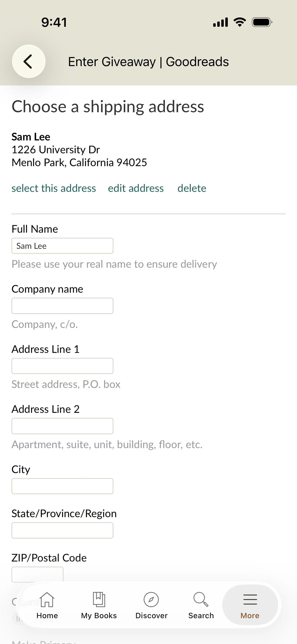Image resolution: width=297 pixels, height=644 pixels.
Task: Tap the back arrow button
Action: [28, 61]
